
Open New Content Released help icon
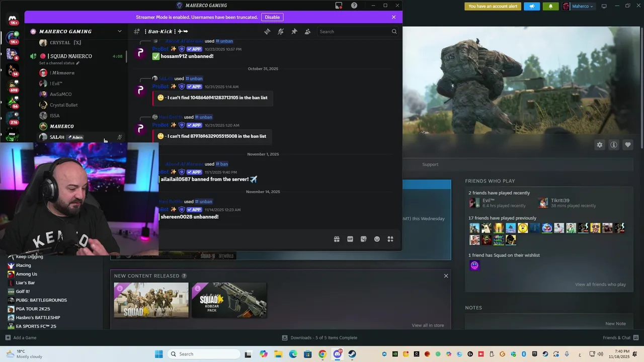pos(184,276)
